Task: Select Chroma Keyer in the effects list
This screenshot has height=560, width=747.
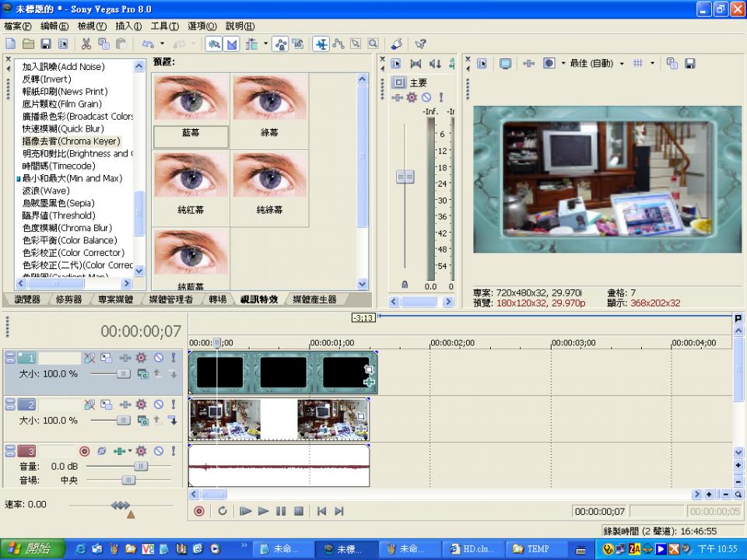Action: pyautogui.click(x=71, y=142)
